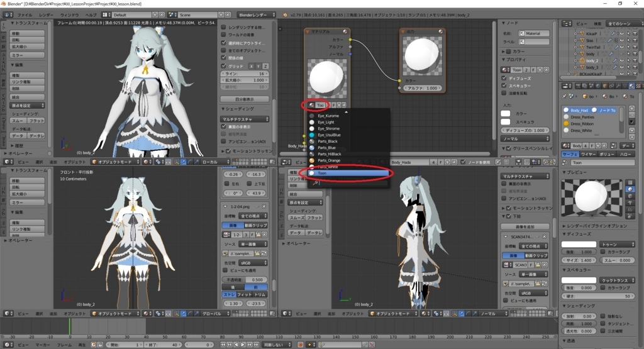
Task: Enable レンダリングする物 checkbox
Action: click(x=224, y=27)
